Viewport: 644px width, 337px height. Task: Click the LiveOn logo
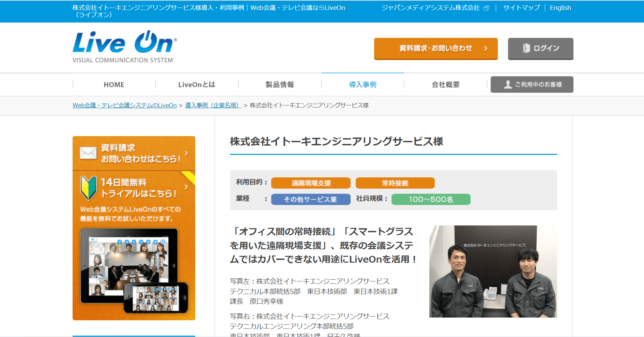tap(124, 47)
